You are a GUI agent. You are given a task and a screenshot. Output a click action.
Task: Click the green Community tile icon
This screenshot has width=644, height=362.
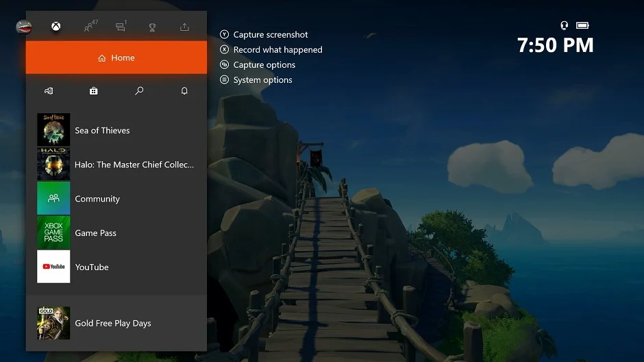[x=53, y=198]
